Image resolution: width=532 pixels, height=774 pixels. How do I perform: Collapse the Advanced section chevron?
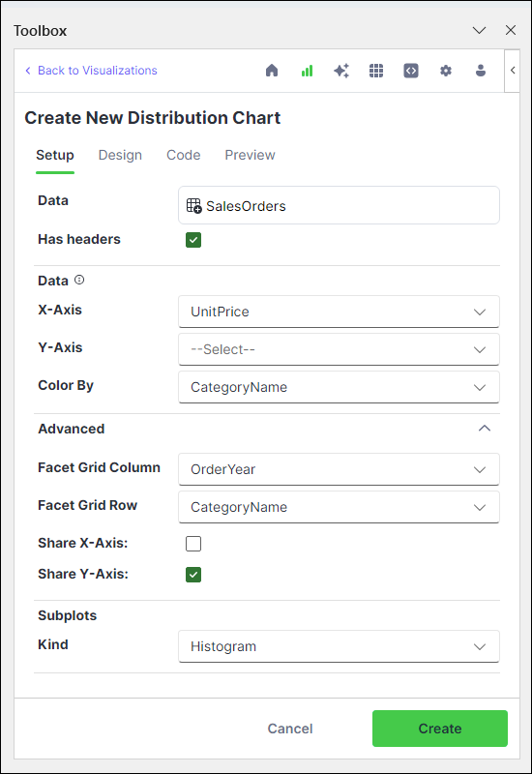point(485,429)
